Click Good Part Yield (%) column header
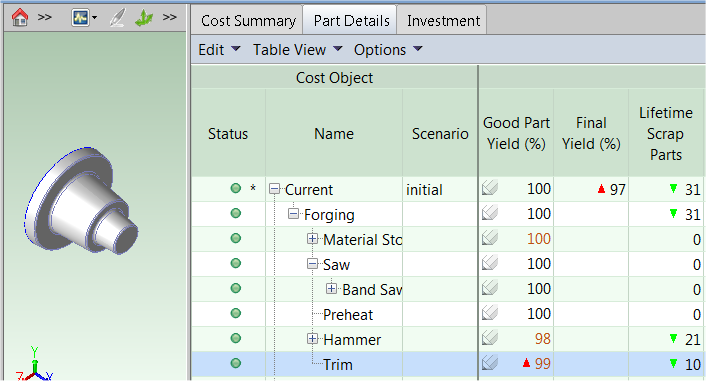 click(x=516, y=134)
